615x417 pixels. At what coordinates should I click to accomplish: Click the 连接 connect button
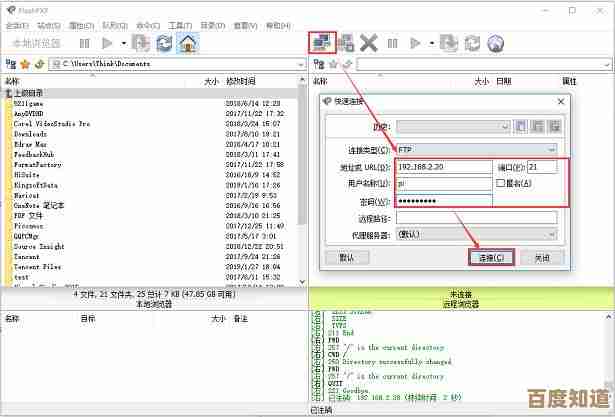pos(491,257)
